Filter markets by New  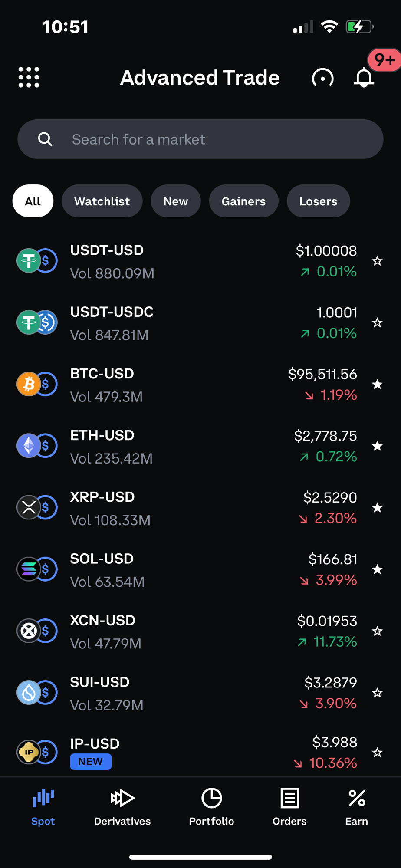point(176,201)
